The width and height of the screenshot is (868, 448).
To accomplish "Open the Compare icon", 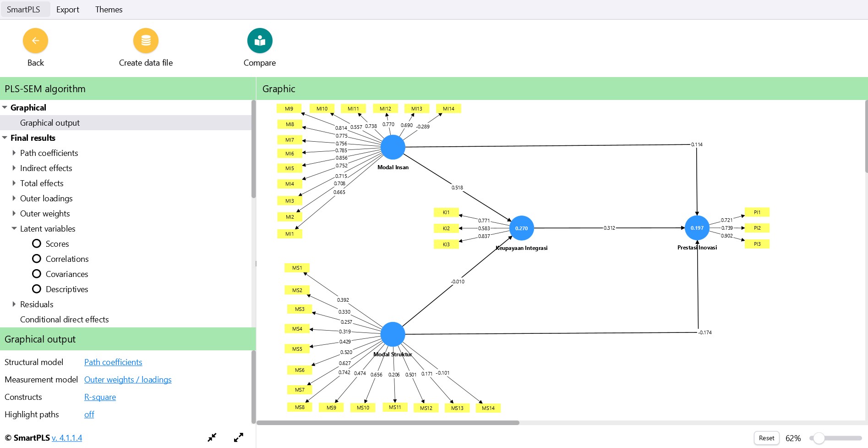I will (x=260, y=41).
